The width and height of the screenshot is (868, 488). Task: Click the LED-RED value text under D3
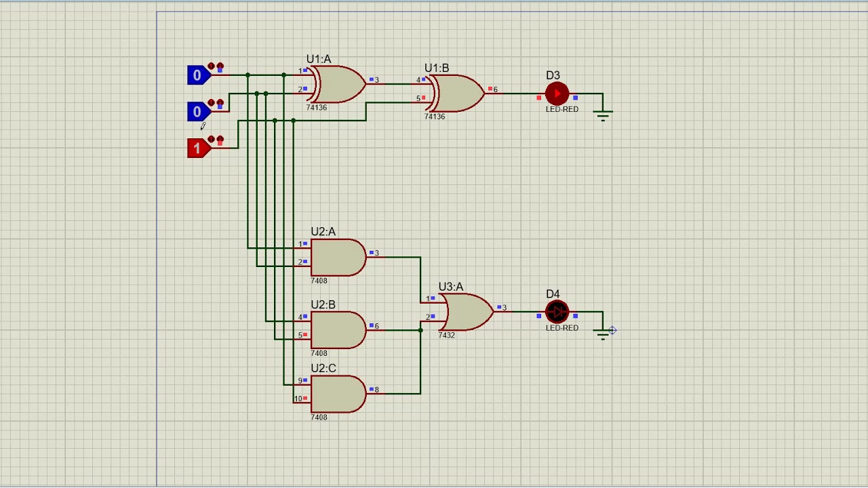(562, 109)
